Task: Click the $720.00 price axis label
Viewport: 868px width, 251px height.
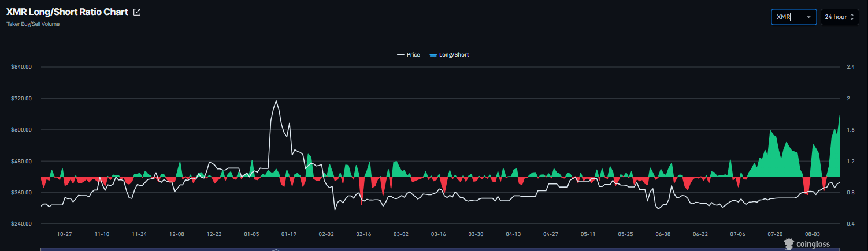Action: (21, 99)
